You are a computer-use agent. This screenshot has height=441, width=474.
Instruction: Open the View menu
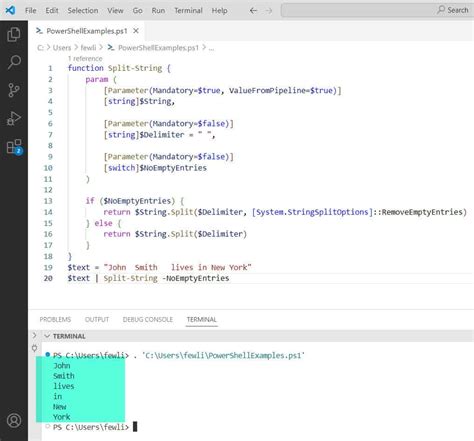tap(115, 11)
